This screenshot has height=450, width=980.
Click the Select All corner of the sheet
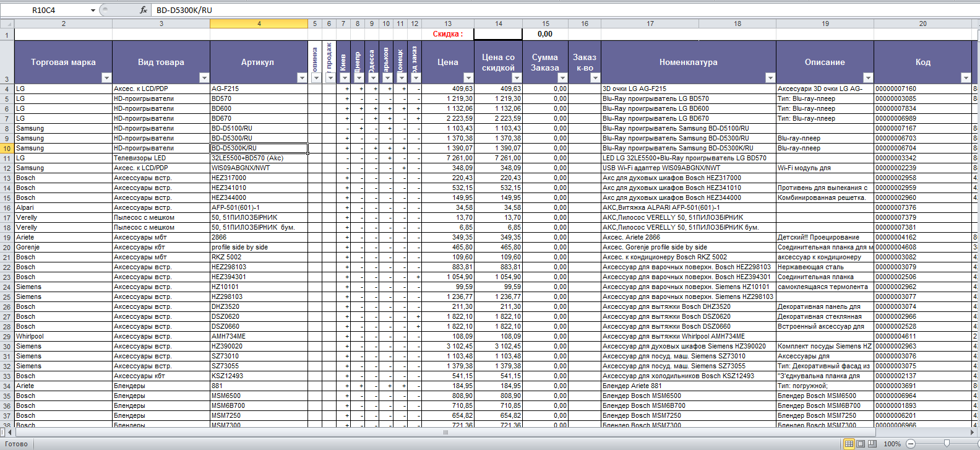[x=7, y=24]
